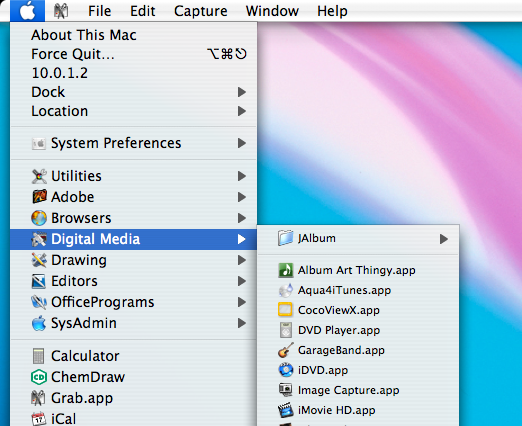This screenshot has height=426, width=522.
Task: Click the Grab scissors icon in menu bar
Action: coord(61,11)
